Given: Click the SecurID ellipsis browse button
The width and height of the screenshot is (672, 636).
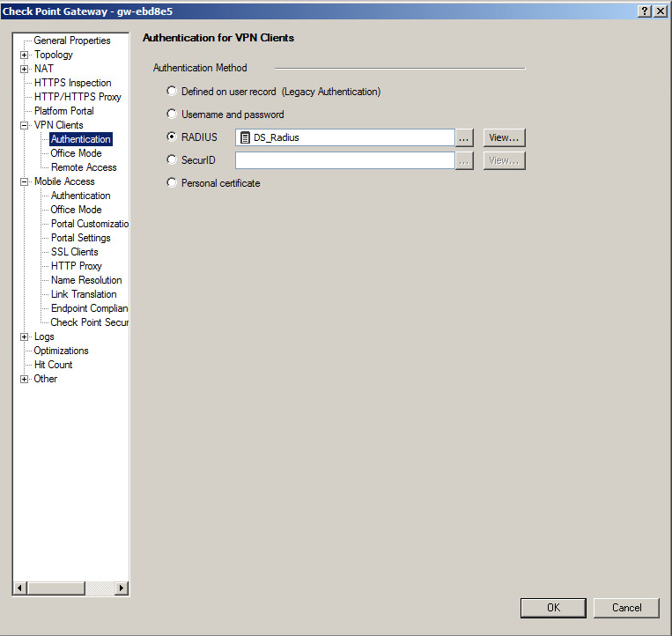Looking at the screenshot, I should click(464, 160).
